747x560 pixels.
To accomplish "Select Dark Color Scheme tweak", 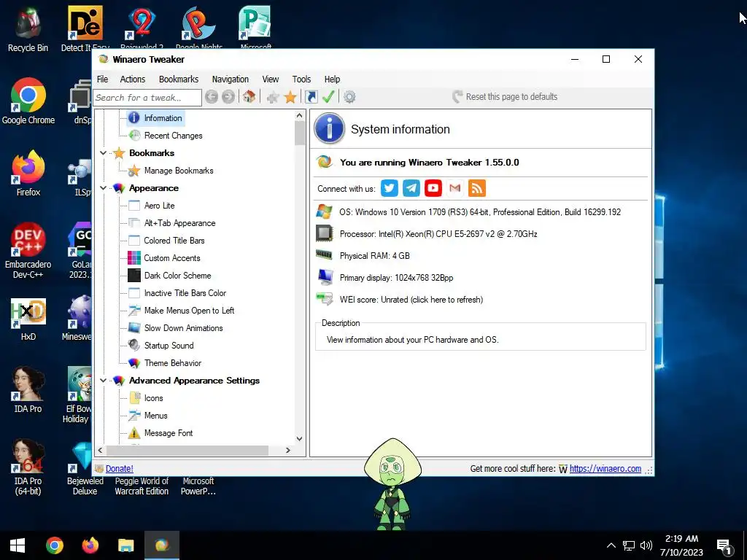I will coord(177,276).
